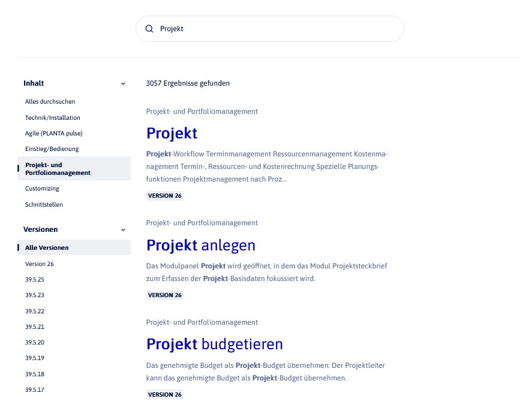Choose the Agile (PLANTA pulse) filter
The height and width of the screenshot is (408, 532).
[x=54, y=133]
